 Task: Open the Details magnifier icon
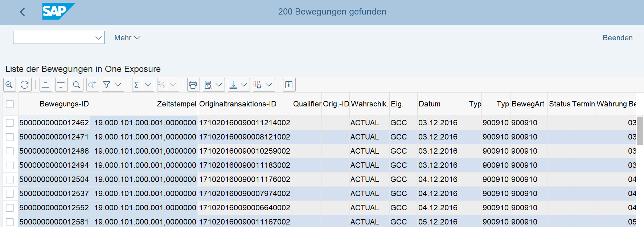click(x=9, y=85)
